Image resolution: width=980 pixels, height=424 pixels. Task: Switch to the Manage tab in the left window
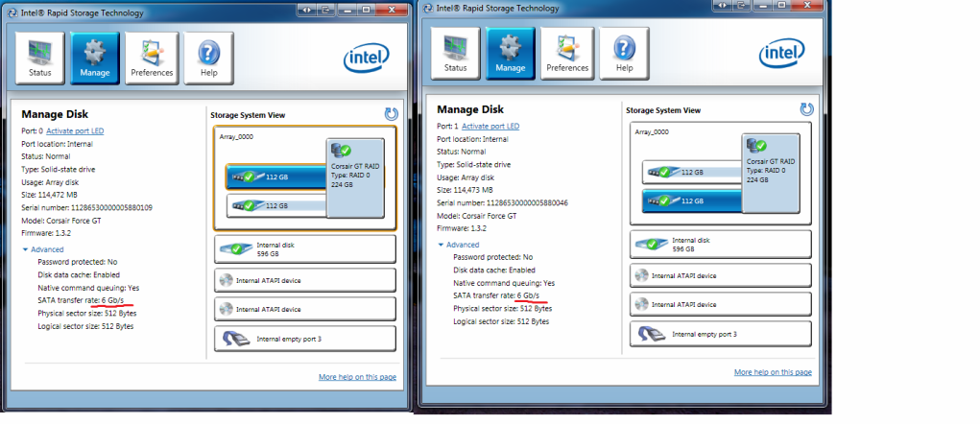click(x=95, y=58)
